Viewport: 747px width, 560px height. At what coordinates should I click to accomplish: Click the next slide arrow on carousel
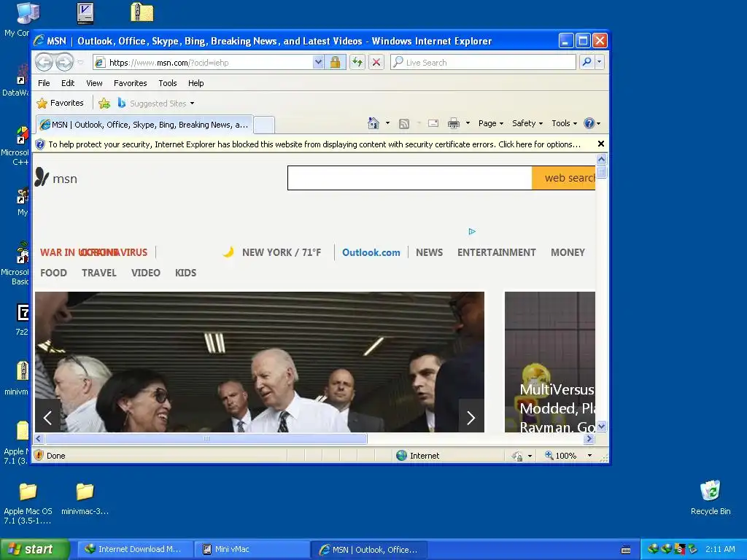pyautogui.click(x=471, y=418)
